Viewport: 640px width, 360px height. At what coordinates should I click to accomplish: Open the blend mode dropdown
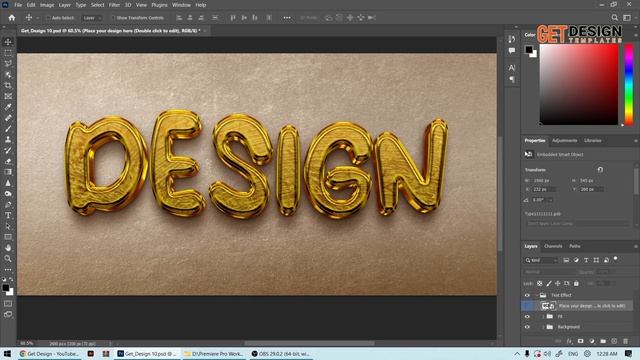click(549, 271)
